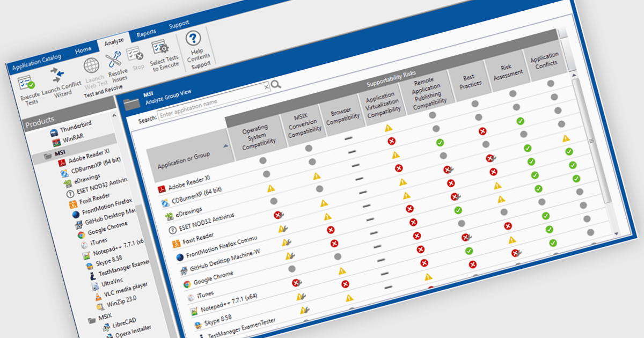Click Google Chrome name in grid

[213, 277]
